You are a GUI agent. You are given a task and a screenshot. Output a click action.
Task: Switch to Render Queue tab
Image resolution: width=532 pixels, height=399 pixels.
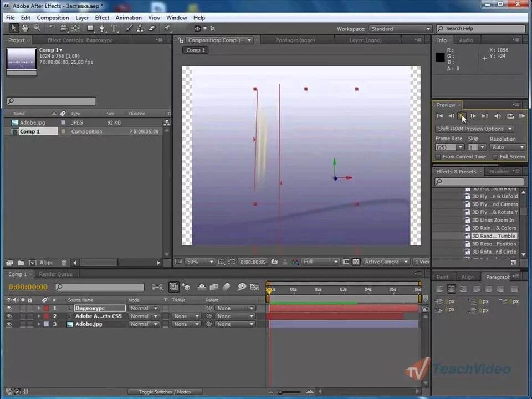coord(55,274)
